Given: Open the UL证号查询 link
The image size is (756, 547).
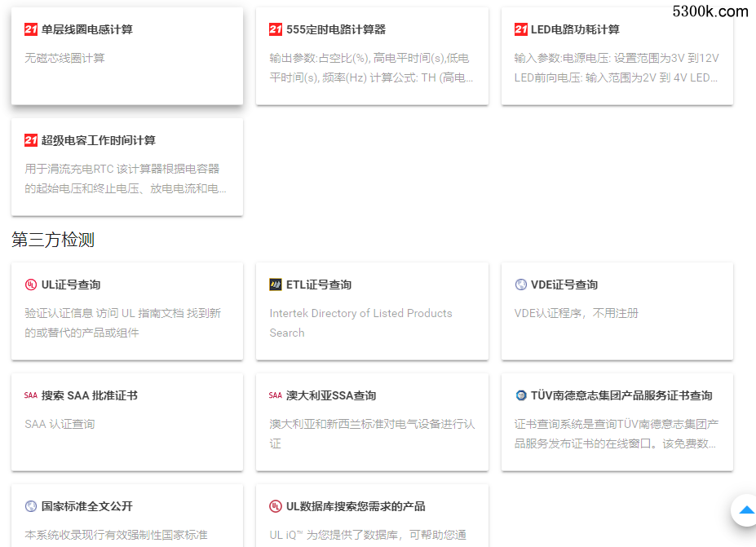Looking at the screenshot, I should (71, 285).
